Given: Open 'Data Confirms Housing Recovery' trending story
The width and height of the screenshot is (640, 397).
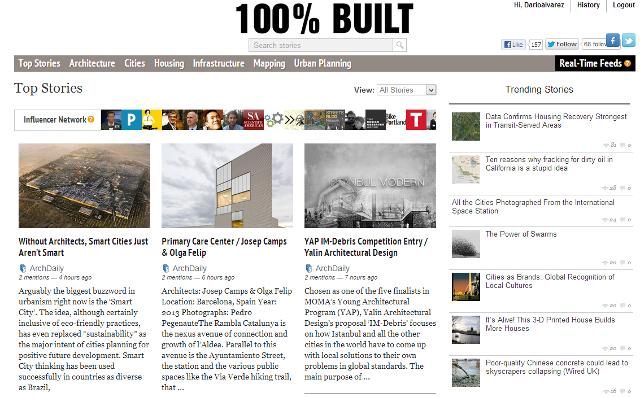Looking at the screenshot, I should coord(556,121).
